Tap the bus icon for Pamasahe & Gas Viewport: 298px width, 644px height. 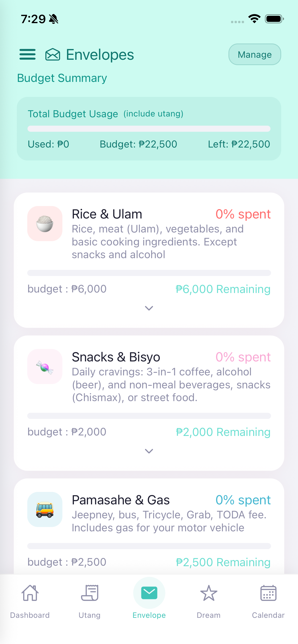(45, 509)
